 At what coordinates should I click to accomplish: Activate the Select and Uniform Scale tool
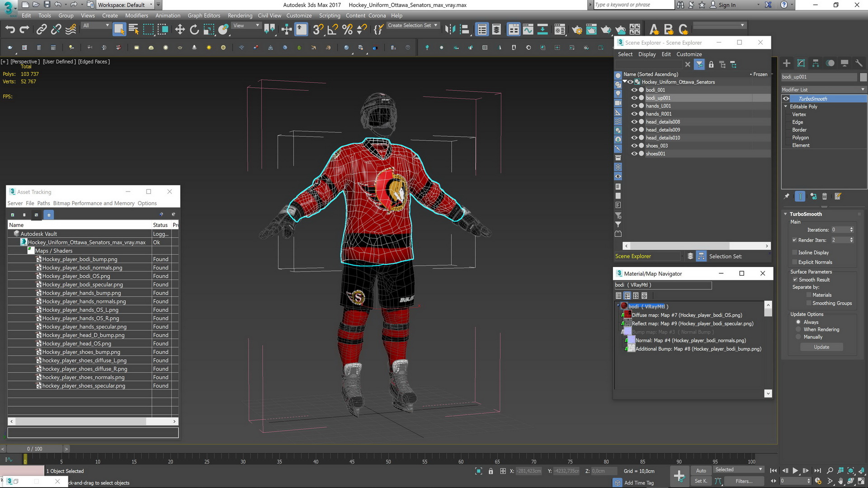tap(209, 30)
